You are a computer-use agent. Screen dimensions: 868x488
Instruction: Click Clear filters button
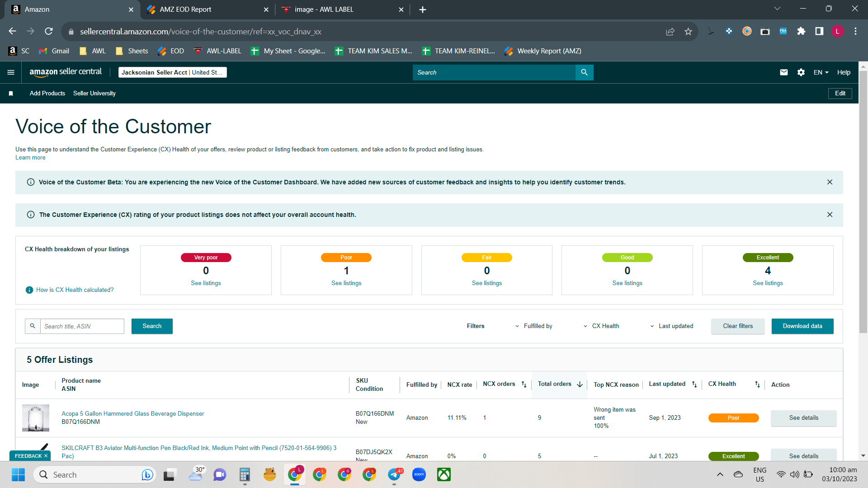(x=738, y=326)
